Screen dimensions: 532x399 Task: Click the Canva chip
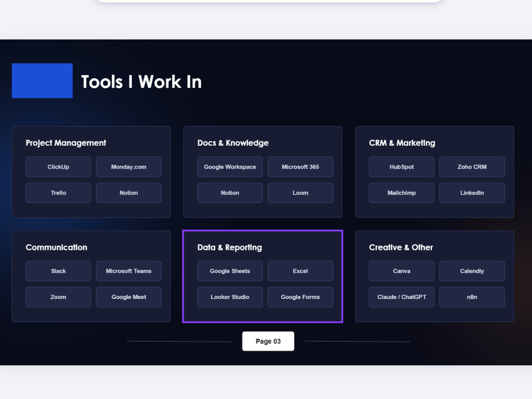[x=402, y=271]
